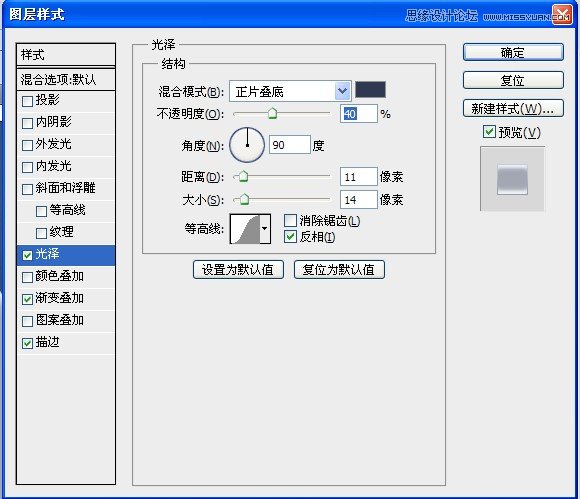Screen dimensions: 580x499
Task: Enable 消除锯齿 anti-alias checkbox
Action: pos(290,220)
